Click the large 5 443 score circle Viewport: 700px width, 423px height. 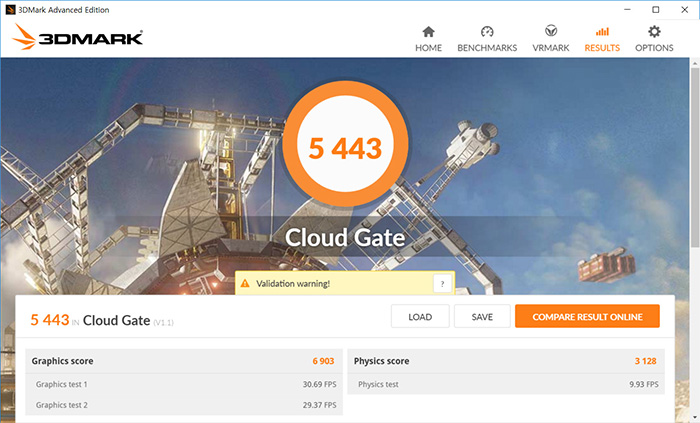tap(345, 143)
